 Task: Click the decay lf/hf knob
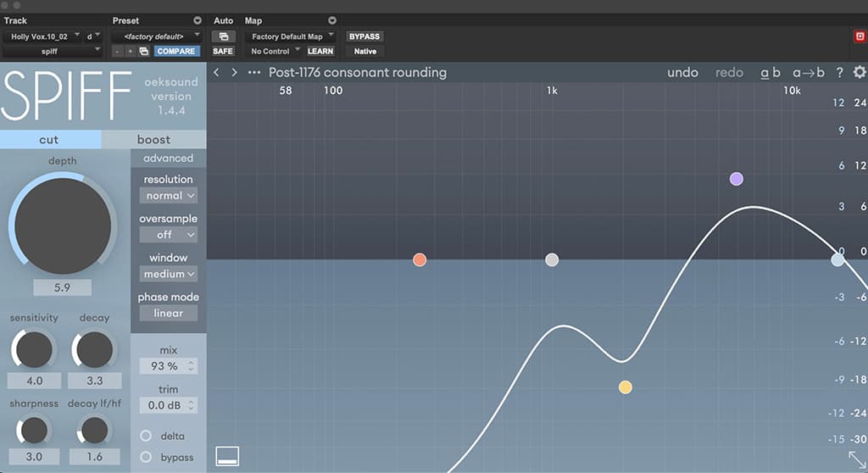(94, 431)
